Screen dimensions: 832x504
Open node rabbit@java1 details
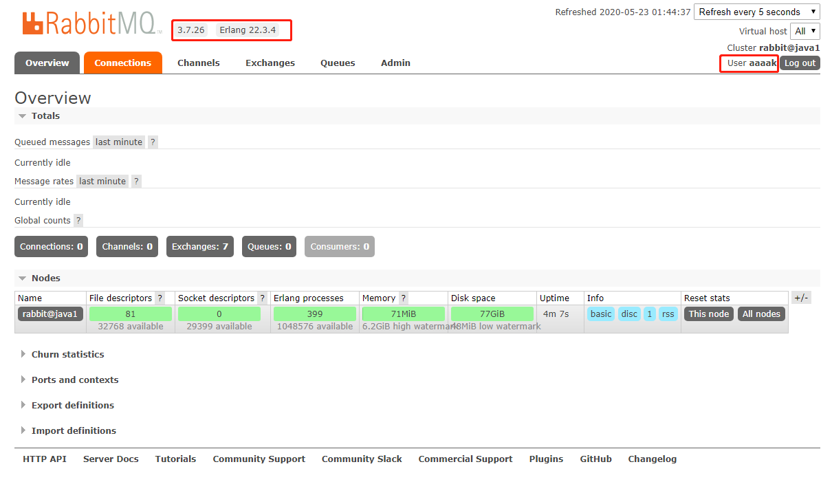pos(51,314)
